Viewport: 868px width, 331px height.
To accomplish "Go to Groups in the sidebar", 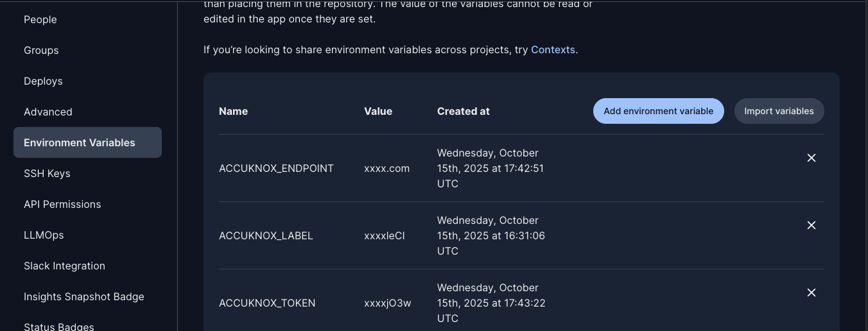I will coord(41,50).
